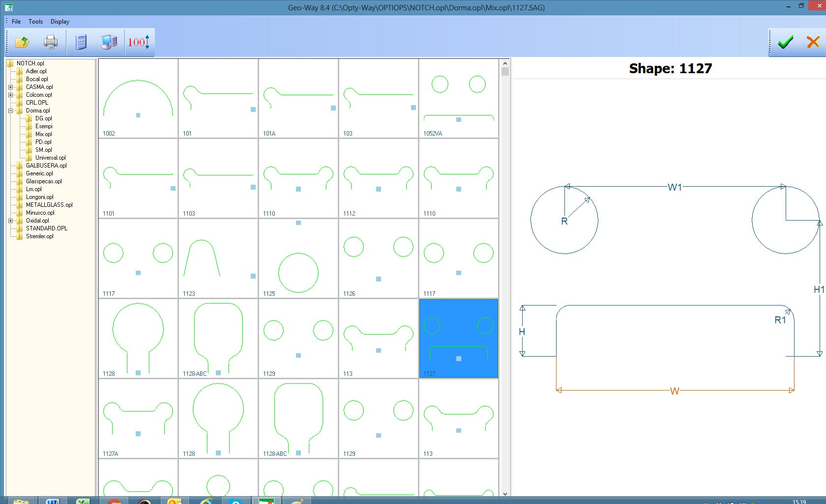Select the Lm.opl folder
The width and height of the screenshot is (826, 504).
(x=33, y=189)
